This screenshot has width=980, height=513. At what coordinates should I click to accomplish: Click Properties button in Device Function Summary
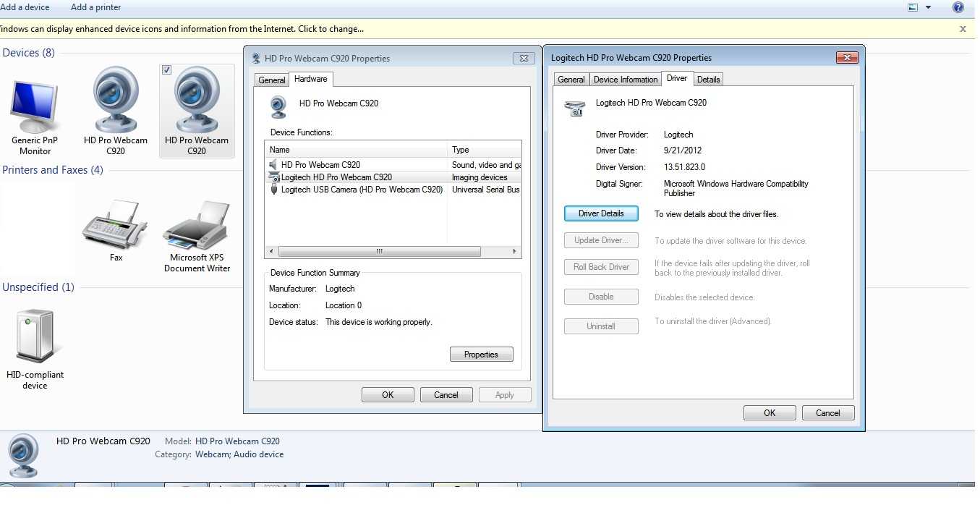point(481,355)
